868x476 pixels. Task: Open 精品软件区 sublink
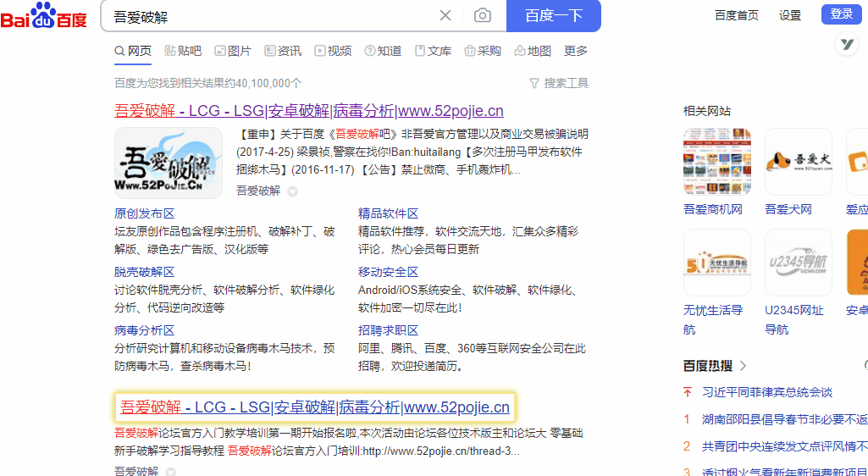[388, 213]
